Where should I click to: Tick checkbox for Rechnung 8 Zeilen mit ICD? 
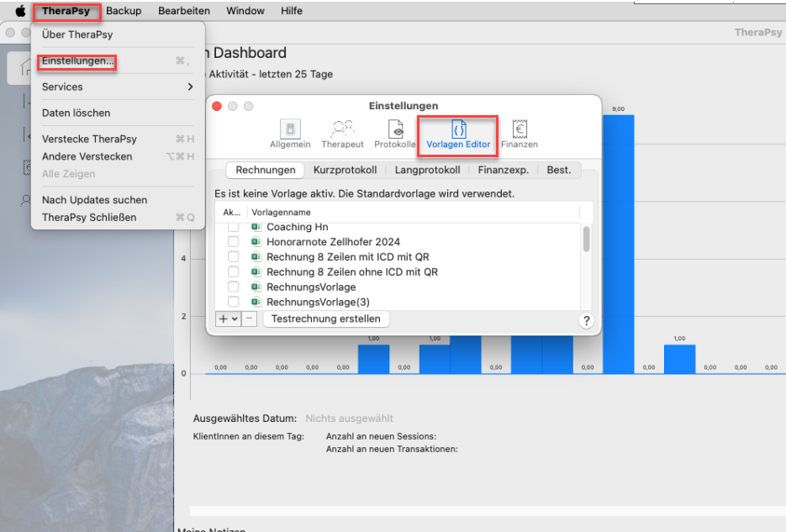233,257
